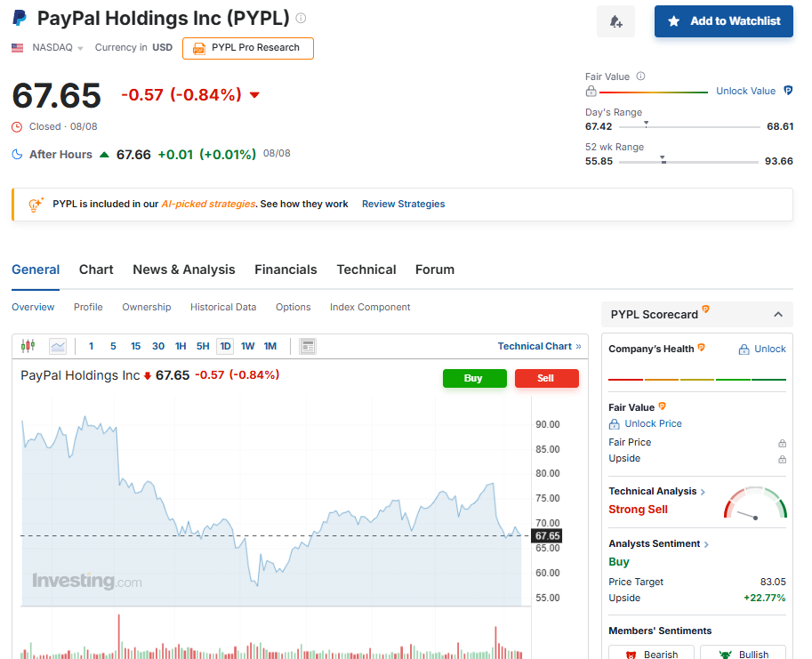Open the News & Analysis tab
This screenshot has width=812, height=659.
184,269
